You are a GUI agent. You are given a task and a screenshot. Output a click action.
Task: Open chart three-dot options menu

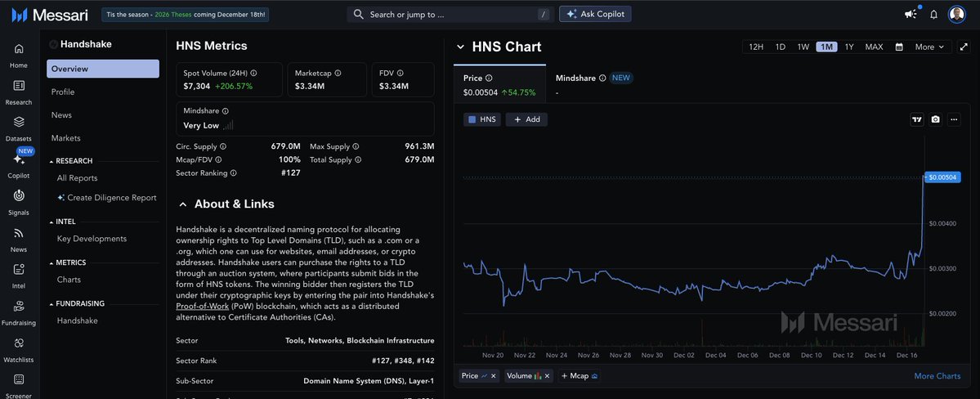953,119
